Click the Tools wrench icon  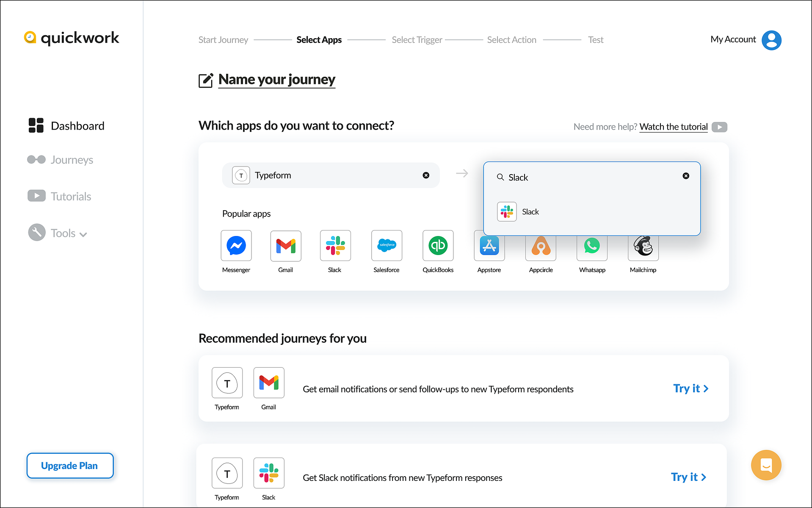pyautogui.click(x=37, y=232)
